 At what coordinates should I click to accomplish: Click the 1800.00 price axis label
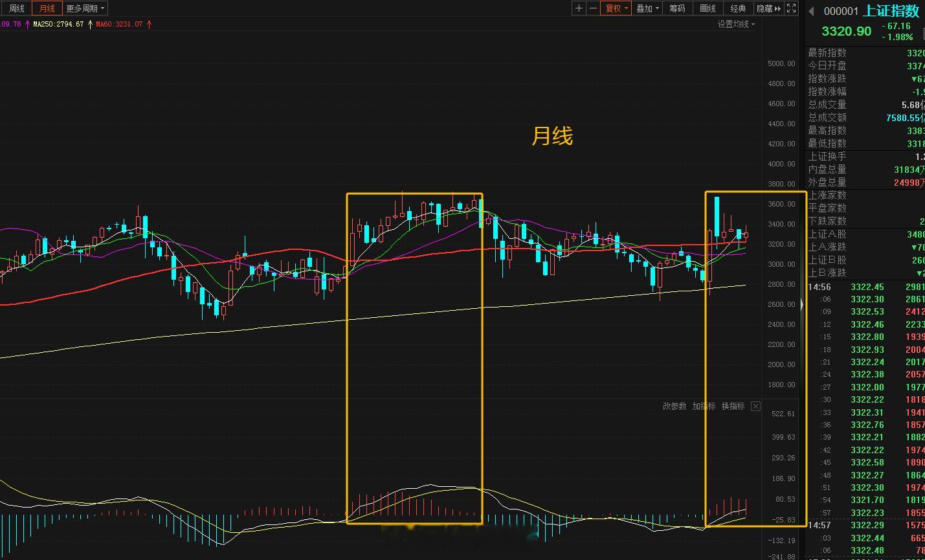tap(781, 385)
